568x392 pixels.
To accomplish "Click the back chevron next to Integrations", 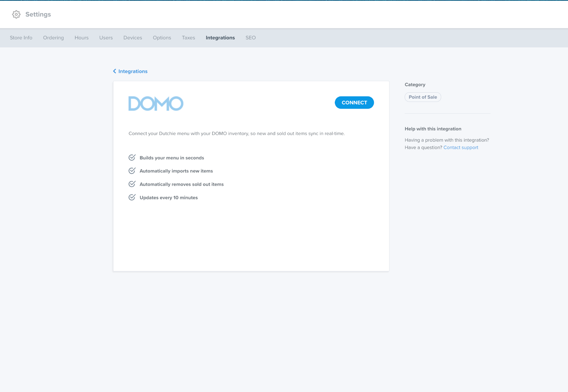I will 114,71.
